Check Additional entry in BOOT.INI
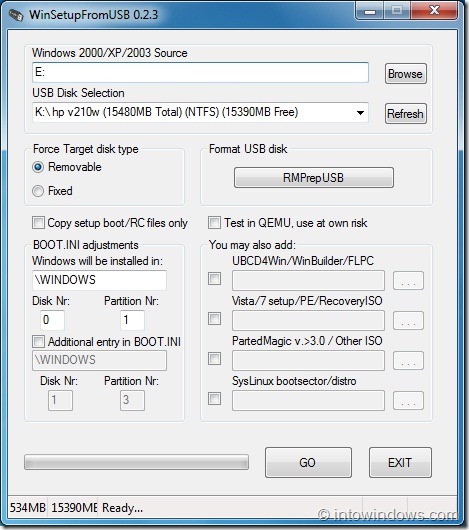Screen dimensions: 469x530 pyautogui.click(x=38, y=341)
